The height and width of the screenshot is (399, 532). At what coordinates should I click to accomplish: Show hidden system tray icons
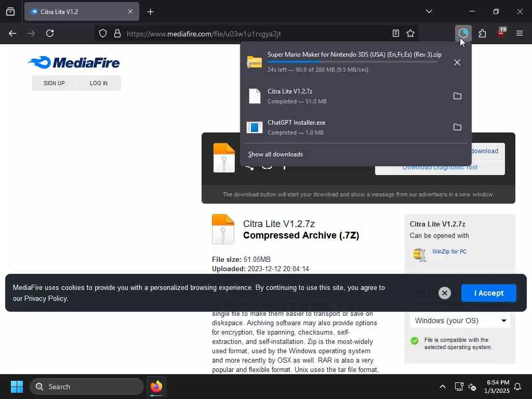coord(443,387)
